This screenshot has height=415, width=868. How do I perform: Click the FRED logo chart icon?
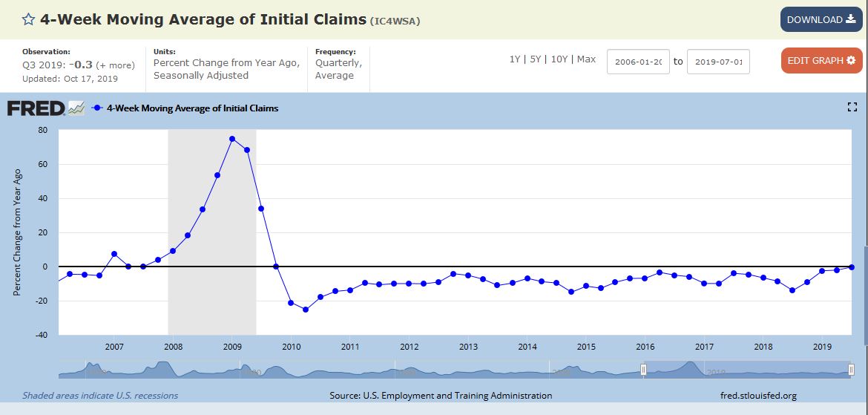click(x=76, y=108)
